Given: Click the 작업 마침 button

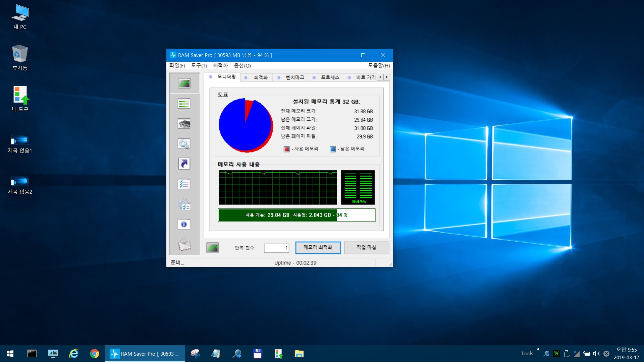Looking at the screenshot, I should click(366, 247).
